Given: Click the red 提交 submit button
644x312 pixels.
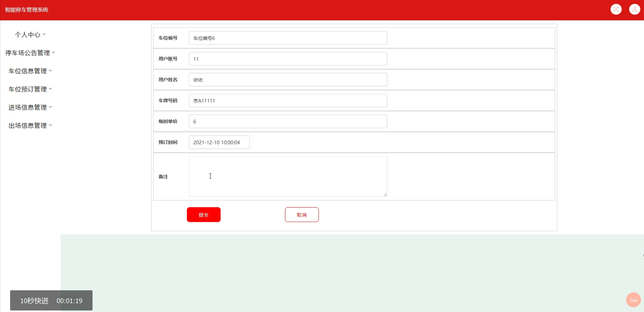Looking at the screenshot, I should pos(203,215).
